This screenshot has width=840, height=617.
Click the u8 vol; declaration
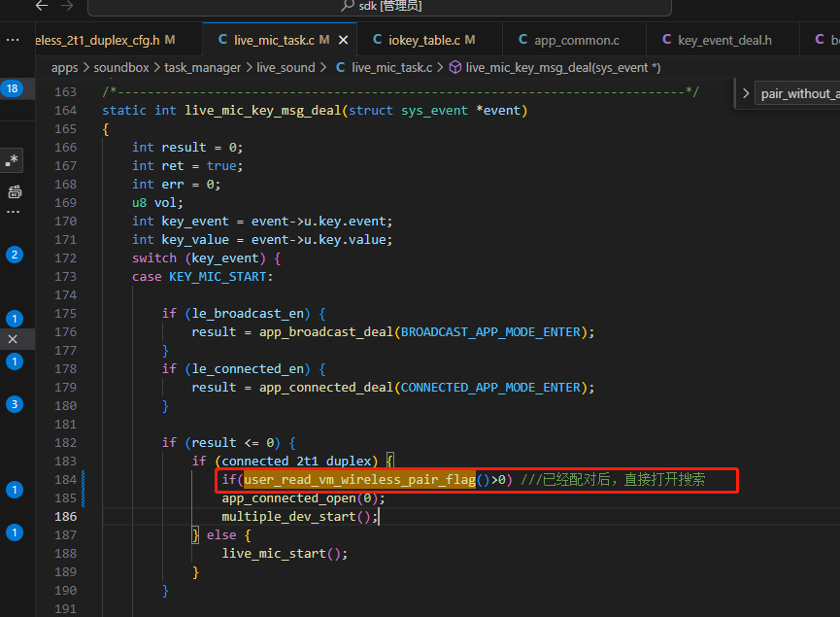[157, 203]
